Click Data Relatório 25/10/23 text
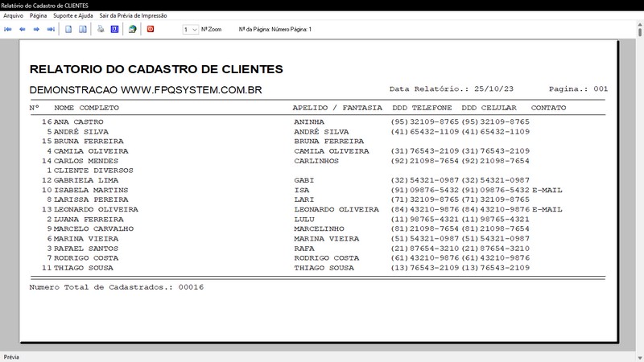Image resolution: width=644 pixels, height=362 pixels. 452,88
